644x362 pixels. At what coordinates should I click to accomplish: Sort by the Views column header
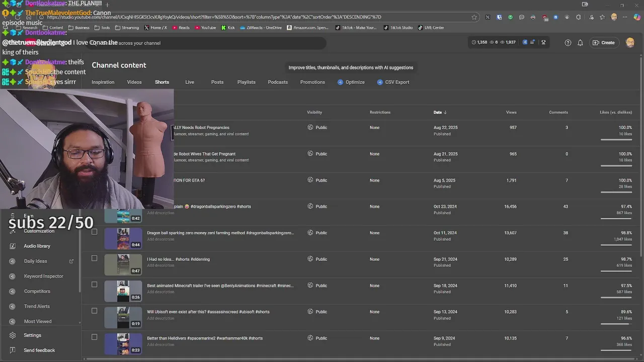pos(511,112)
